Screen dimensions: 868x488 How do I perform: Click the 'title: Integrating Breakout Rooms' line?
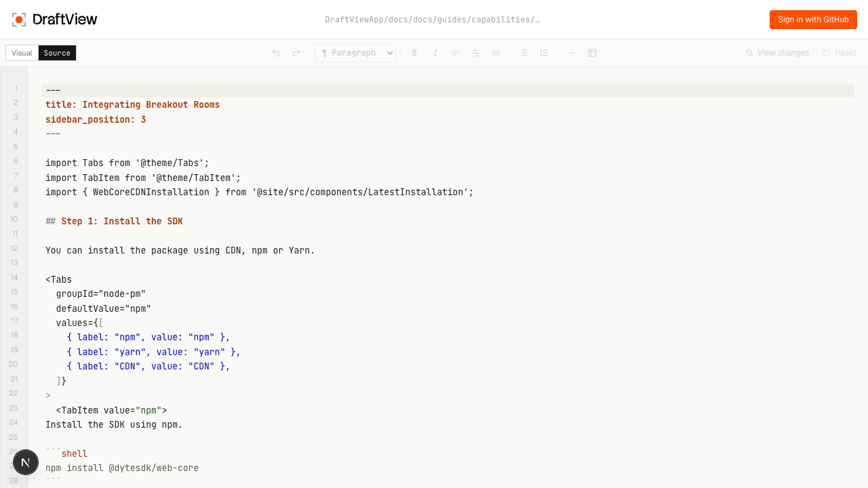coord(133,105)
